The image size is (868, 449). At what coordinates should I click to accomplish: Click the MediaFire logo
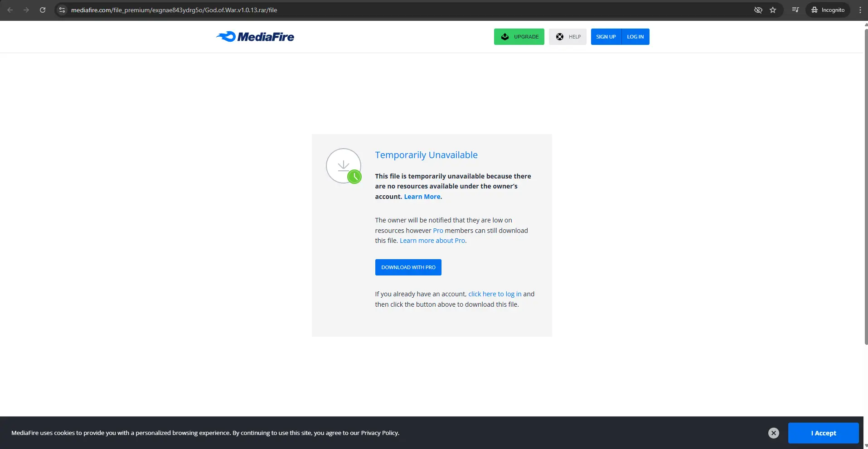pyautogui.click(x=255, y=37)
